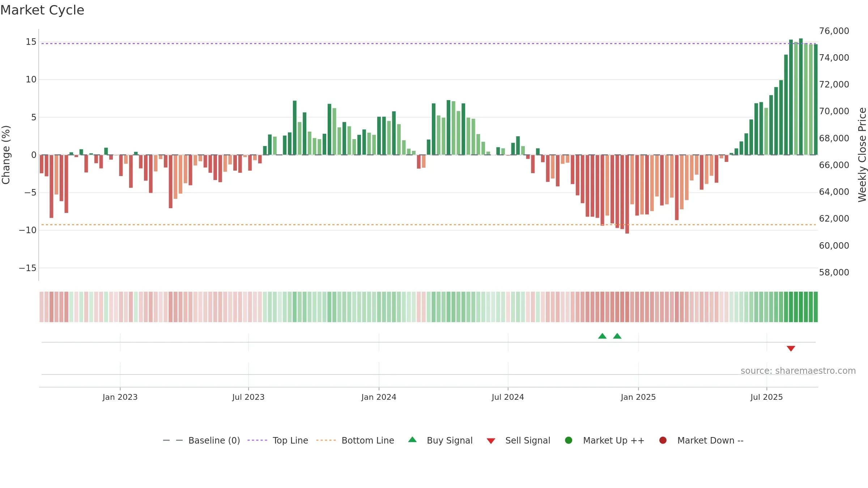
Task: Click the 58,000 price axis label
Action: pos(834,273)
